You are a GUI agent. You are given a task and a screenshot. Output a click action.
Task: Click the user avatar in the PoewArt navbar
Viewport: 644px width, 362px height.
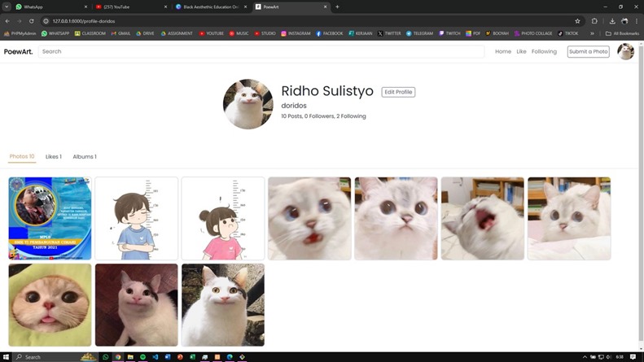tap(625, 51)
